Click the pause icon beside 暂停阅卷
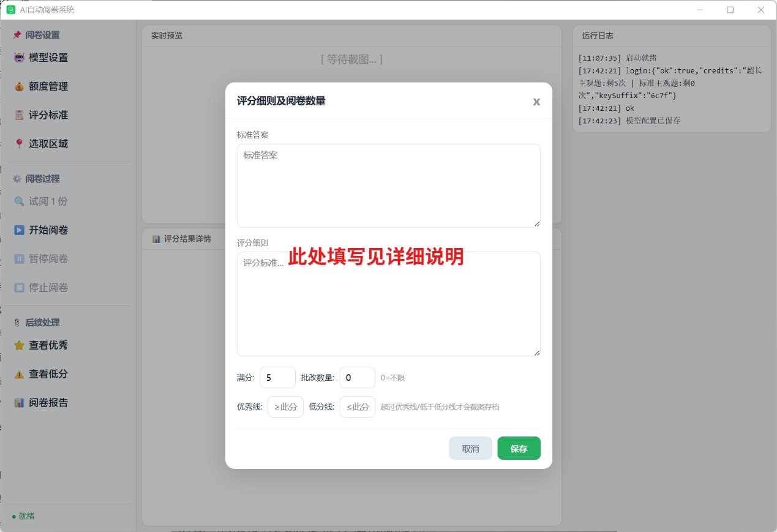This screenshot has height=532, width=777. point(19,259)
